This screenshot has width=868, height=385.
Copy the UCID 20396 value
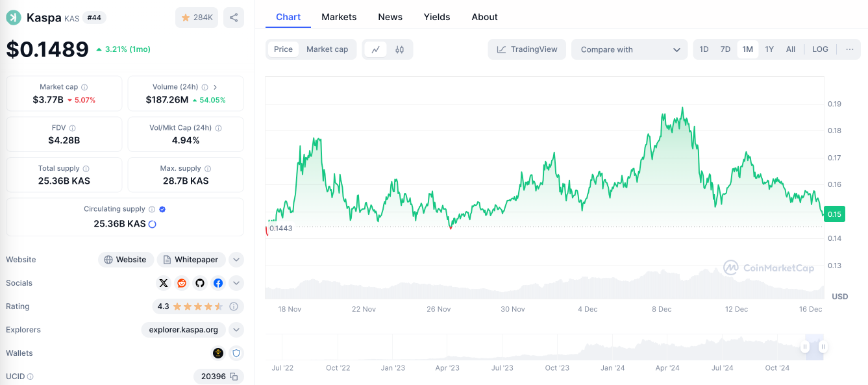[x=234, y=377]
